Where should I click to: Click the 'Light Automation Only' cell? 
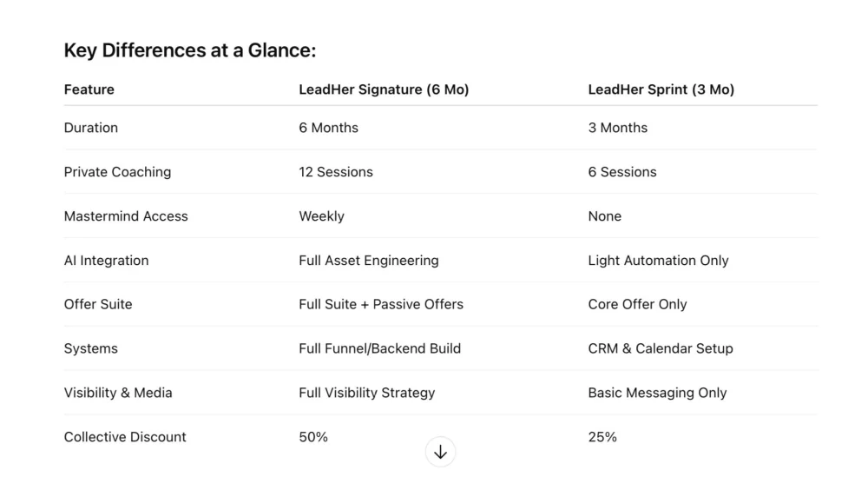[658, 261]
